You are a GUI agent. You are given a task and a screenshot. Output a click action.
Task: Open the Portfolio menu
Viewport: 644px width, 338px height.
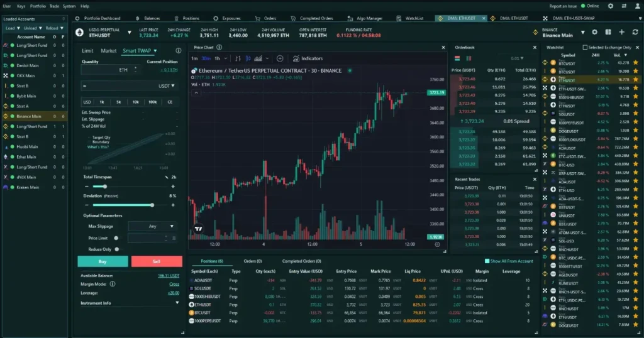38,6
